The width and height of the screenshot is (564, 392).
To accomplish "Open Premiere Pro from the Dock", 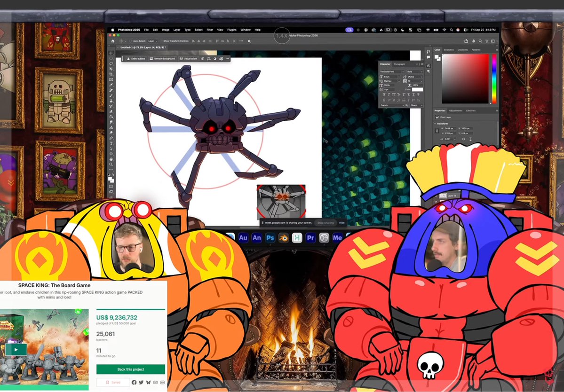I will (x=310, y=238).
